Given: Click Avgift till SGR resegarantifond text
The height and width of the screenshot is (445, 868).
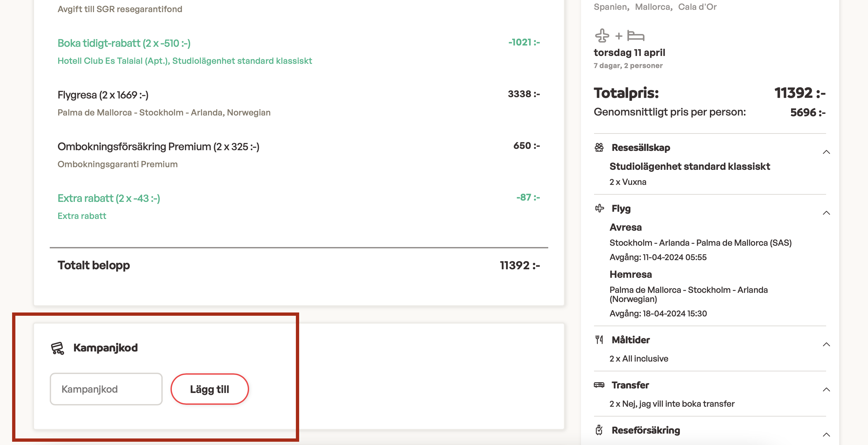Looking at the screenshot, I should [119, 9].
